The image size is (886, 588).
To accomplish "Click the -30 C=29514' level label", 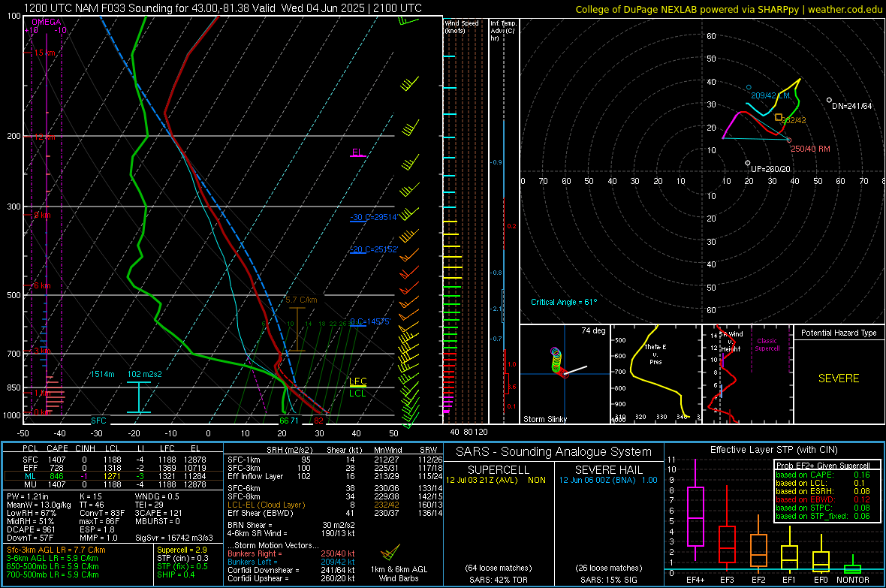I will [373, 217].
